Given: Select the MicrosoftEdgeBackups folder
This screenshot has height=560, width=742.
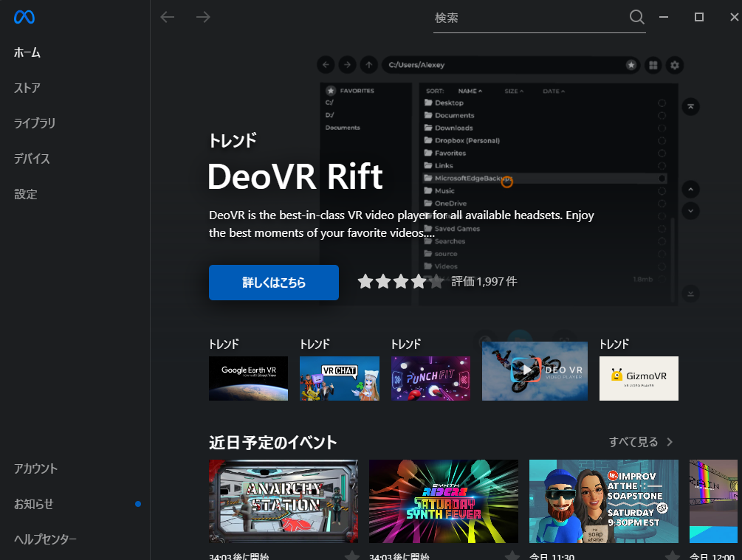Looking at the screenshot, I should (x=545, y=179).
